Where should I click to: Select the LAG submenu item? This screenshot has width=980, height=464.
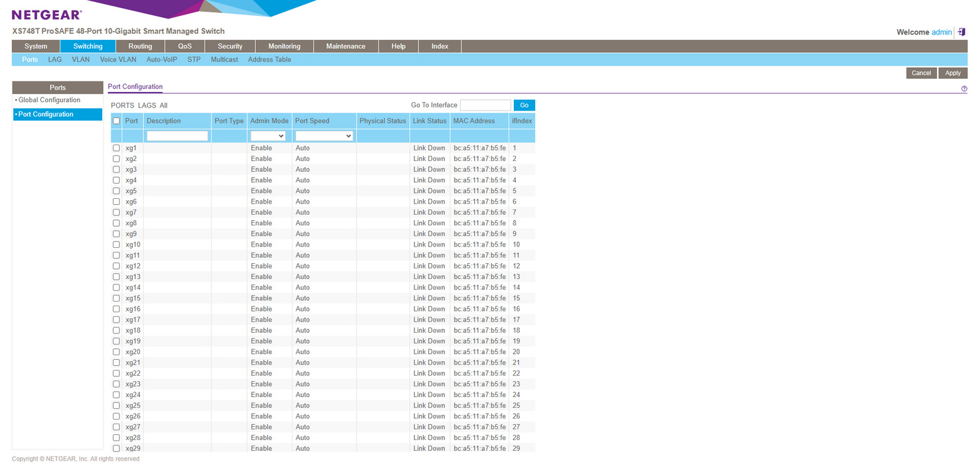[55, 60]
